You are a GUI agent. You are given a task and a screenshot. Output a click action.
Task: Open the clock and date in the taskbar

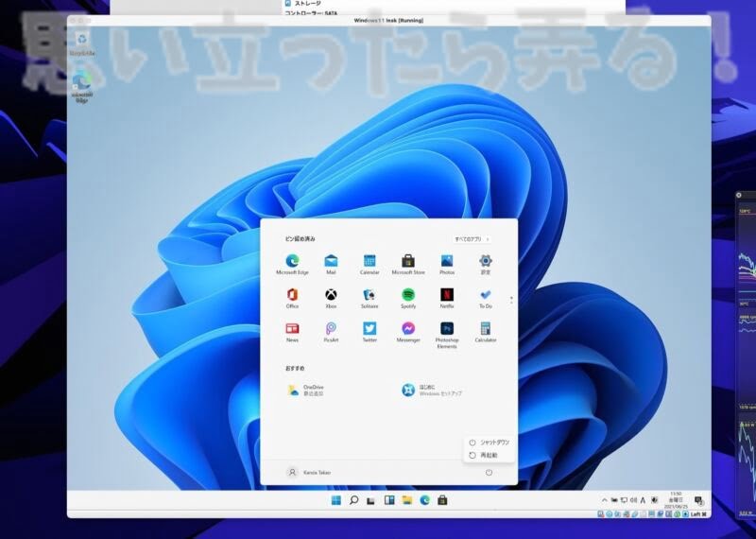676,500
